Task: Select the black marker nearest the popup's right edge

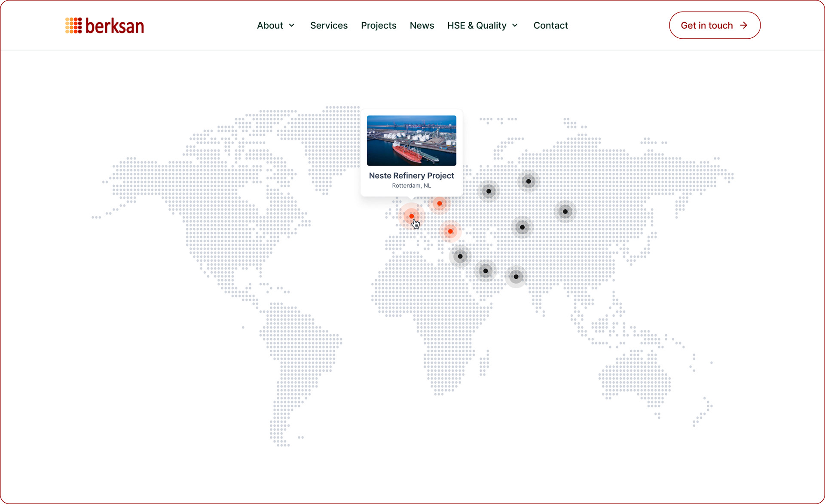Action: pos(489,191)
